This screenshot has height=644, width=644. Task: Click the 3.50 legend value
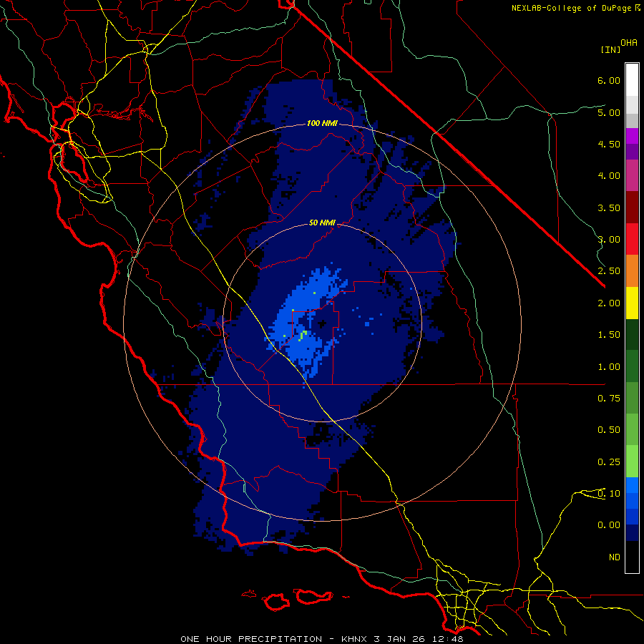609,208
